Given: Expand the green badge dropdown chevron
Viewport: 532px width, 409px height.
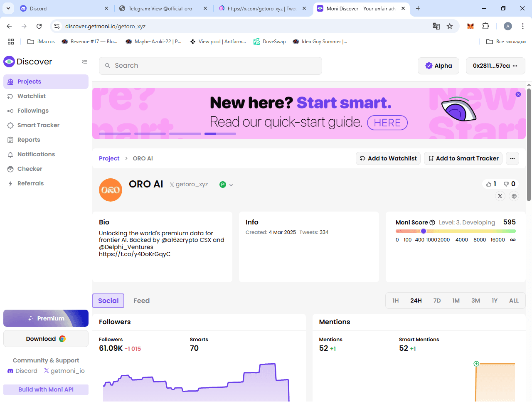Looking at the screenshot, I should click(x=231, y=185).
